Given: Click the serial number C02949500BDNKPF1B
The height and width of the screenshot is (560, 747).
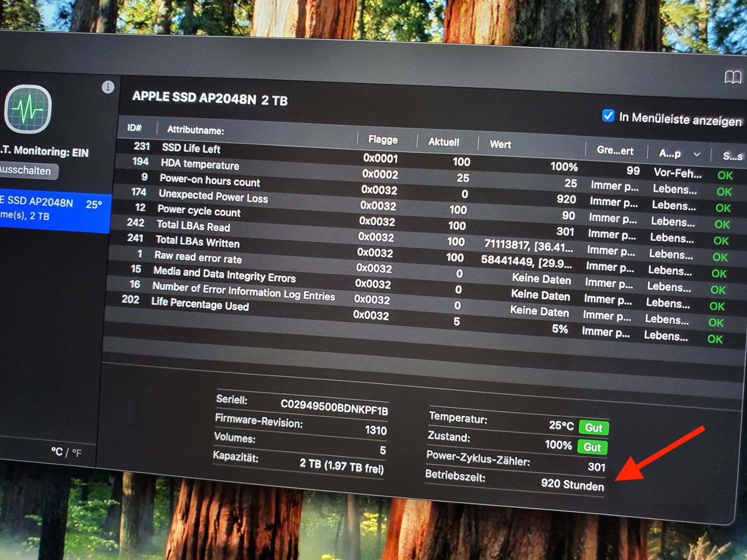Looking at the screenshot, I should tap(334, 407).
